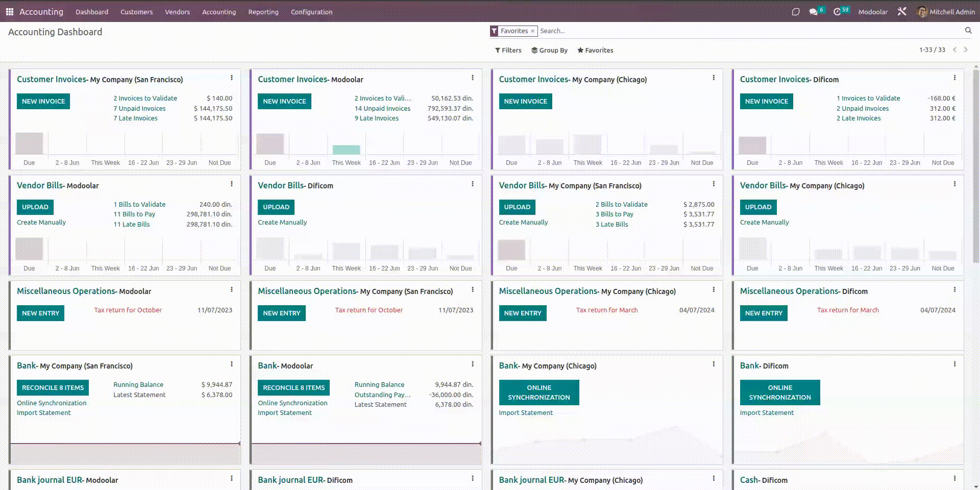Remove the Favorites search facet
Viewport: 980px width, 490px height.
[x=532, y=31]
